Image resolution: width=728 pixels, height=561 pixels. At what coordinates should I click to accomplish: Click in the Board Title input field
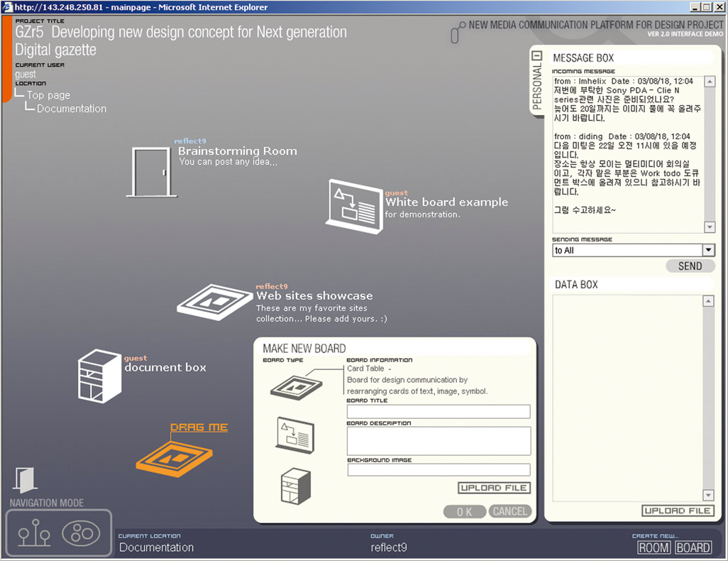pos(438,412)
